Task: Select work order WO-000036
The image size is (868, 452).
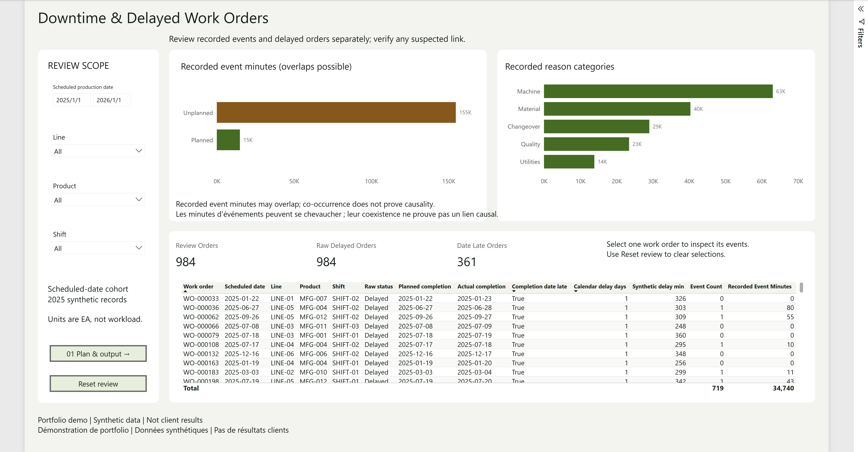Action: pos(201,308)
